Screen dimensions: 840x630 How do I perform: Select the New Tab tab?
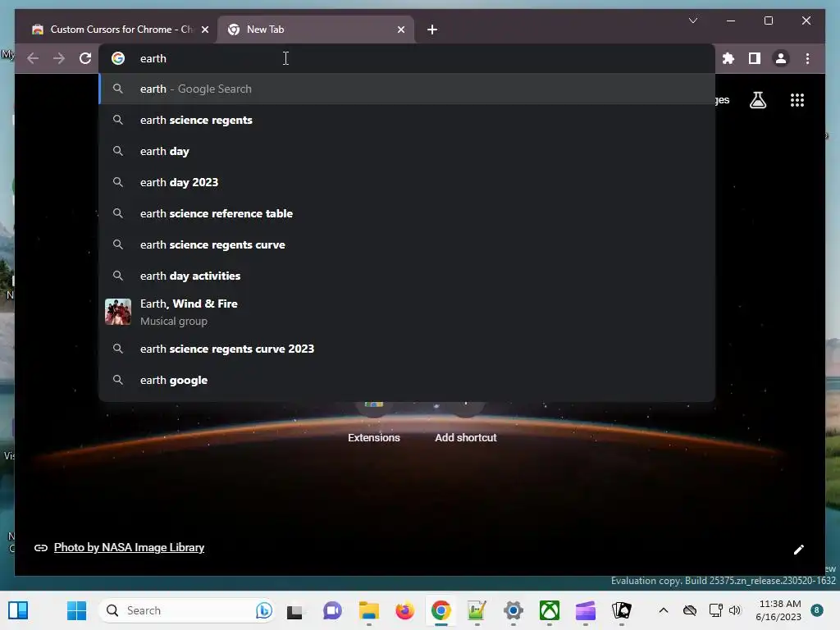tap(316, 30)
